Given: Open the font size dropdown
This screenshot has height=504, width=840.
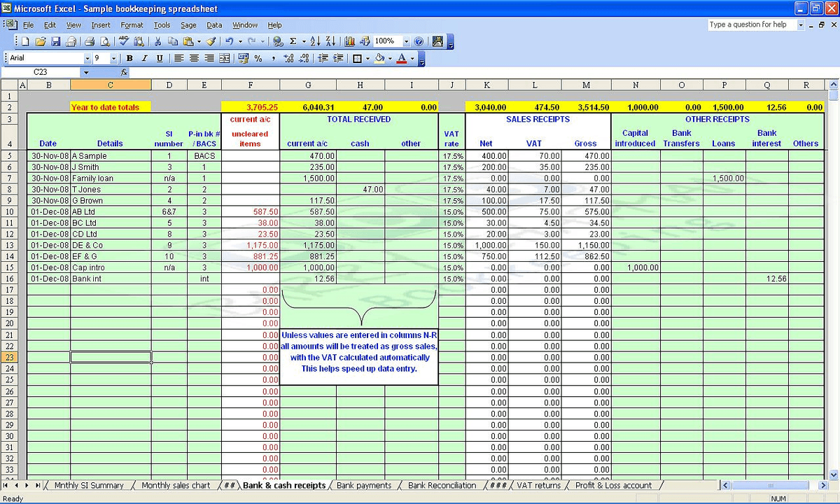Looking at the screenshot, I should coord(113,58).
